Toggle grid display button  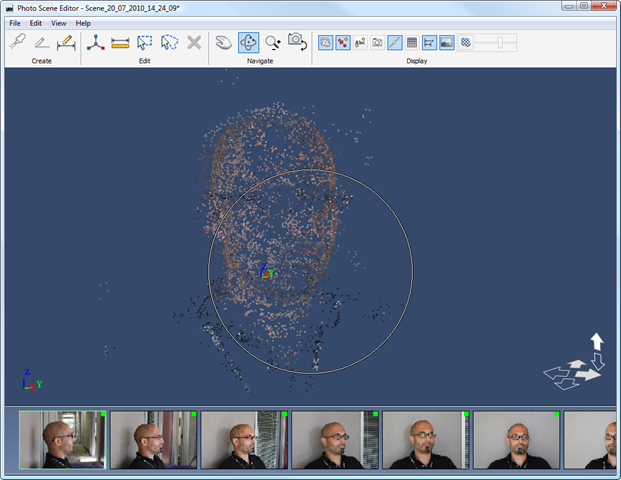[411, 43]
